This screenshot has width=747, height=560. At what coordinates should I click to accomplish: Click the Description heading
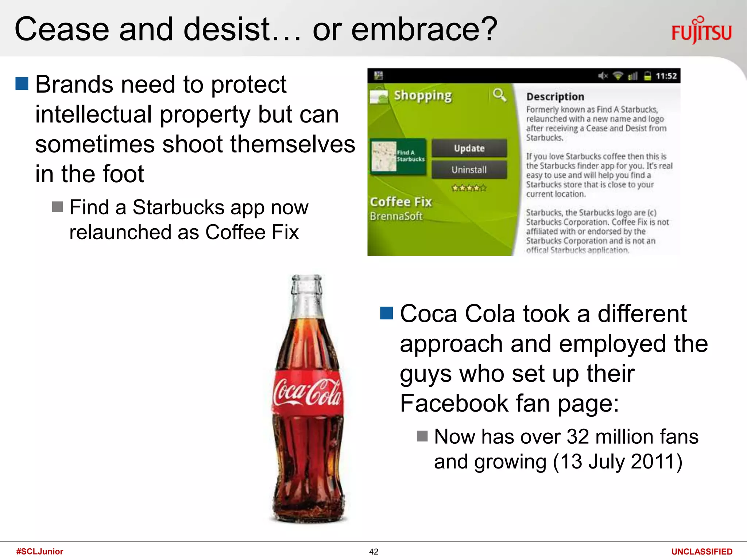point(555,97)
